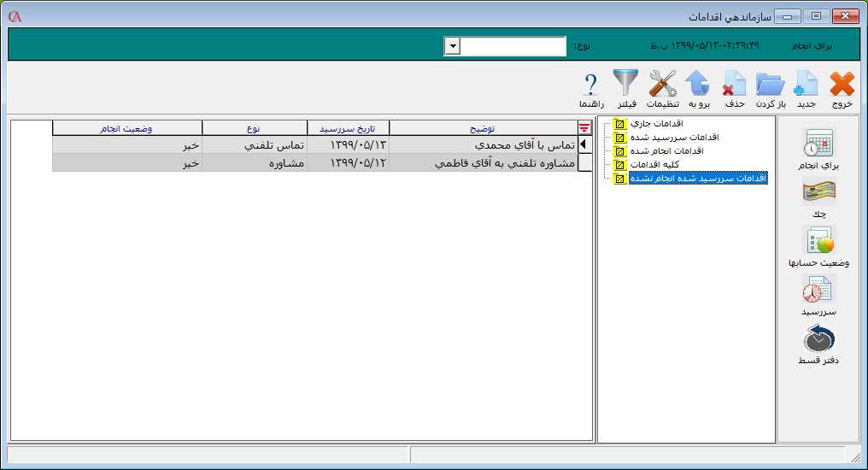Open تنظیمات settings tools icon

[662, 85]
